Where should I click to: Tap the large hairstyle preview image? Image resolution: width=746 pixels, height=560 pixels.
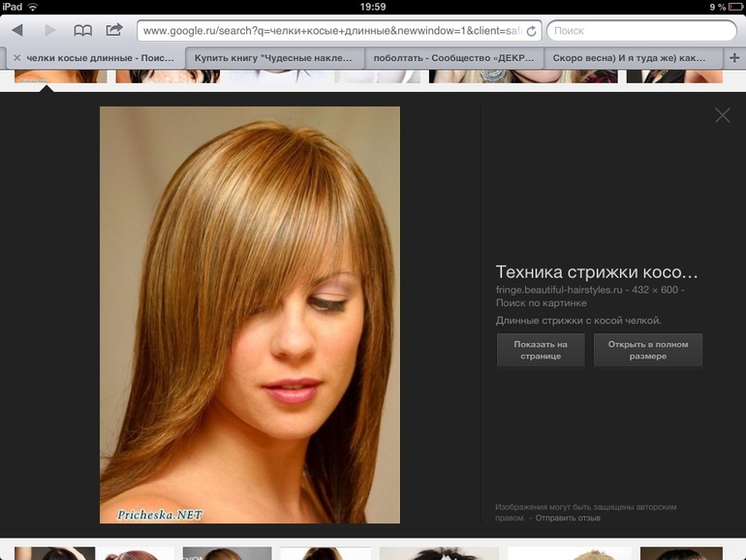(x=250, y=315)
